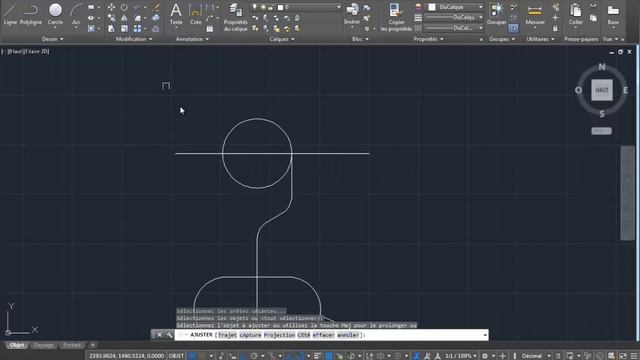
Task: Select the Ligne drawing tool
Action: pos(10,13)
